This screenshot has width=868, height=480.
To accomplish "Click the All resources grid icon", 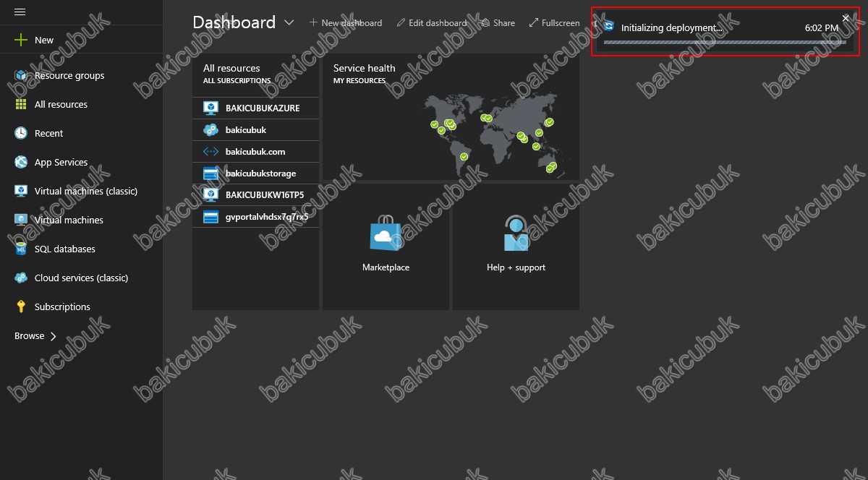I will [x=21, y=104].
